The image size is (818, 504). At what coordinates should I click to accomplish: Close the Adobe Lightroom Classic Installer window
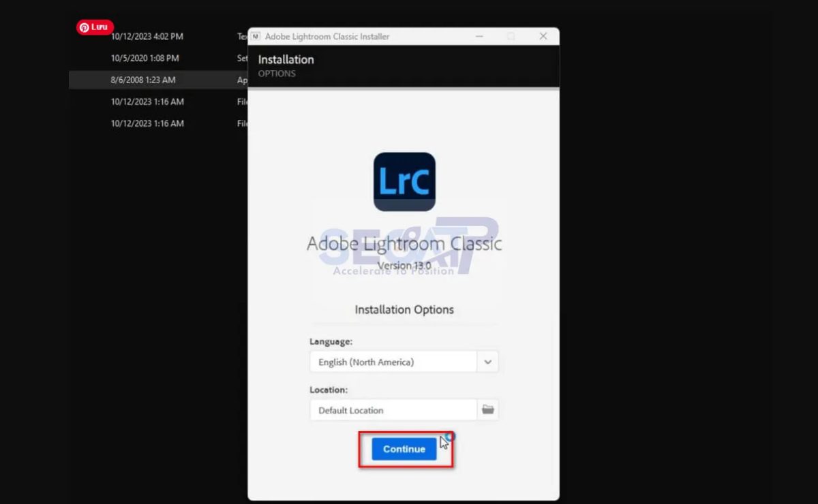click(x=543, y=36)
